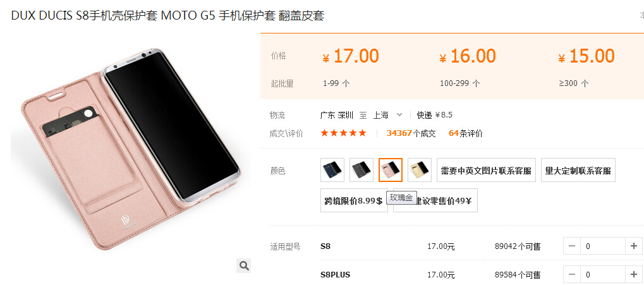Select the black case color swatch
Image resolution: width=644 pixels, height=285 pixels.
(361, 170)
